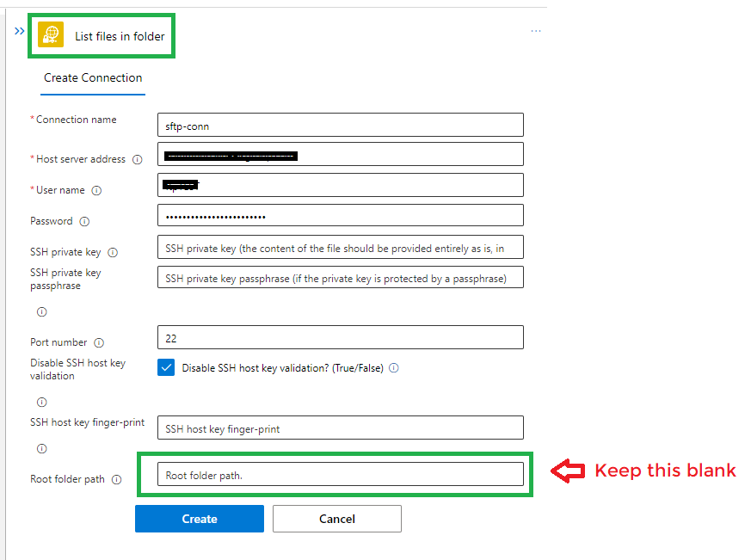Show info for Host server address
This screenshot has height=560, width=751.
[138, 159]
